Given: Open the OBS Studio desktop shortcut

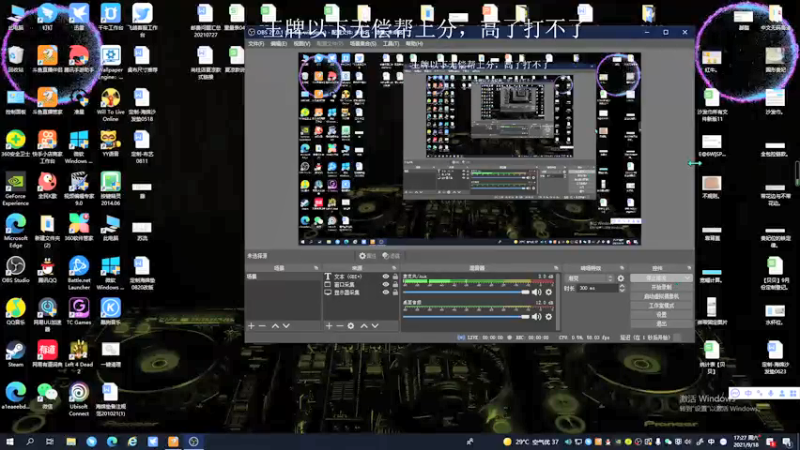Looking at the screenshot, I should pyautogui.click(x=15, y=270).
